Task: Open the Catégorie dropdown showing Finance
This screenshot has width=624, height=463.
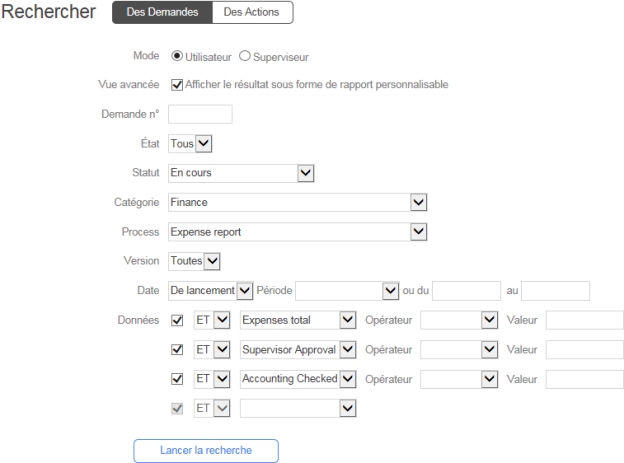Action: pyautogui.click(x=298, y=203)
